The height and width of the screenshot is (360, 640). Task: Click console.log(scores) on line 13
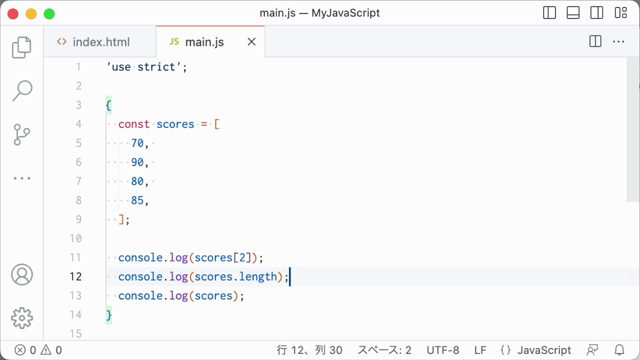coord(178,296)
